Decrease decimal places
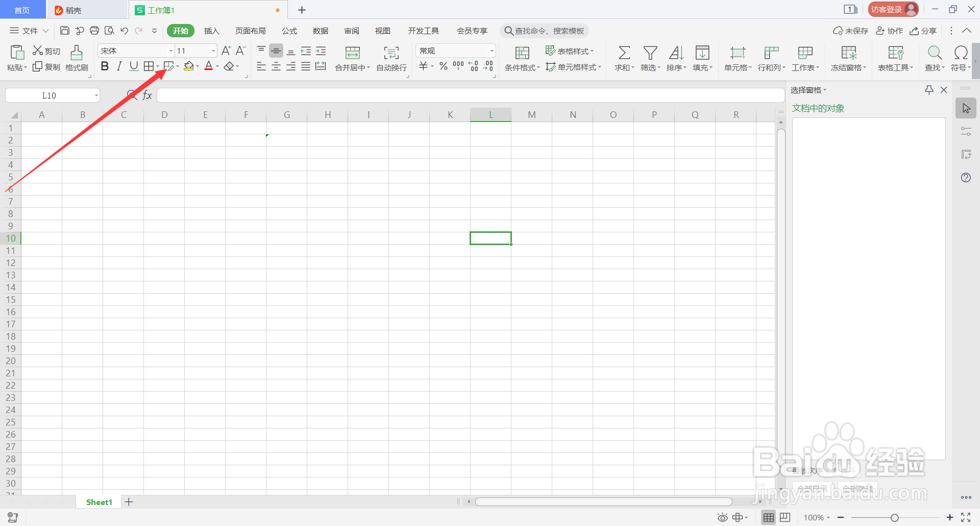 488,66
